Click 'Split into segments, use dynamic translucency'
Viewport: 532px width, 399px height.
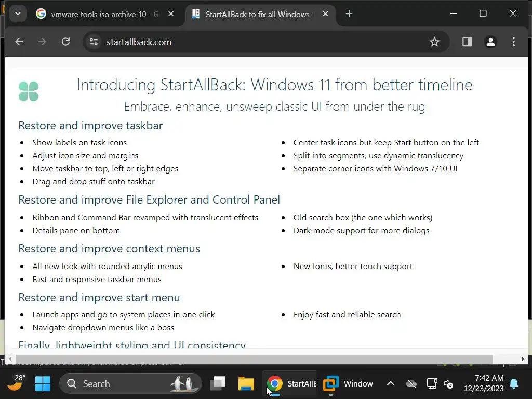click(x=378, y=155)
